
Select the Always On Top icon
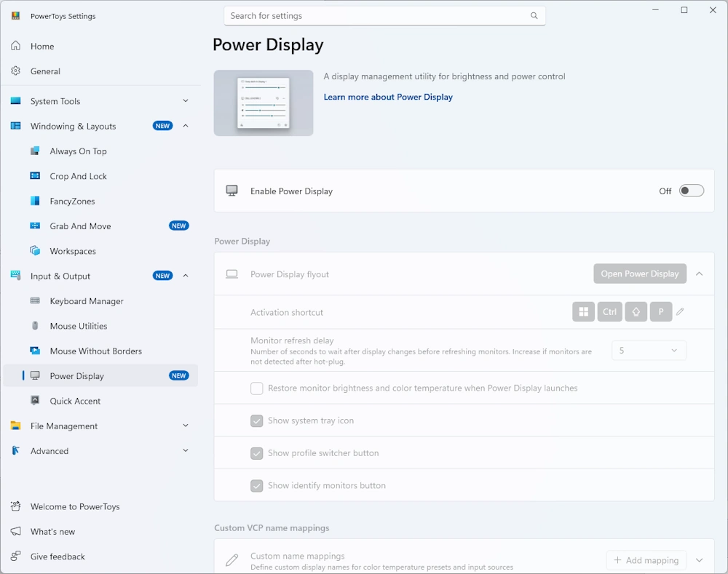[35, 151]
